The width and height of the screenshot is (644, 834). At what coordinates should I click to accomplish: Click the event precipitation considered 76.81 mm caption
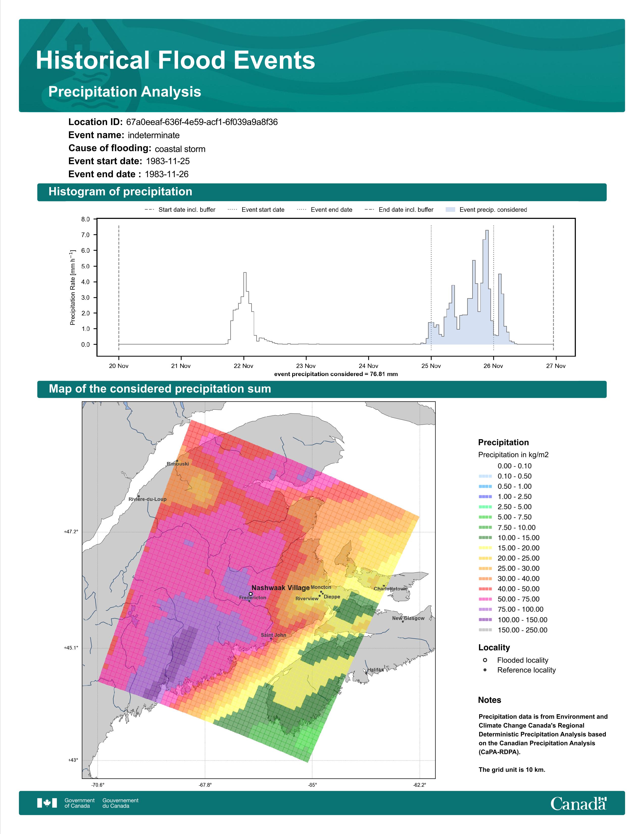coord(336,374)
